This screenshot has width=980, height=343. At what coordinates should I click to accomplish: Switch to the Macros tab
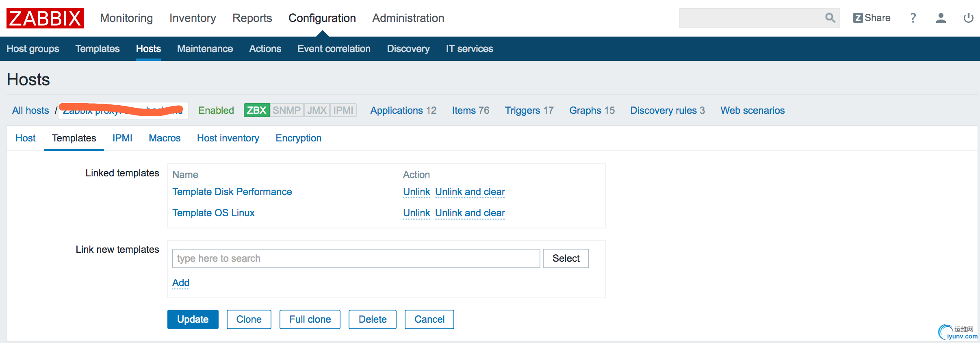click(x=165, y=138)
